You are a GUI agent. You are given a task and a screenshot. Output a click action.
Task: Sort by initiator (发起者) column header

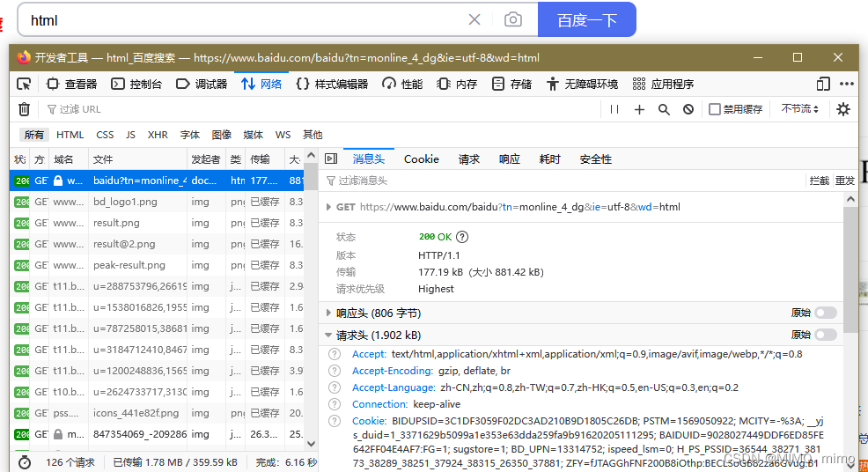click(x=207, y=159)
